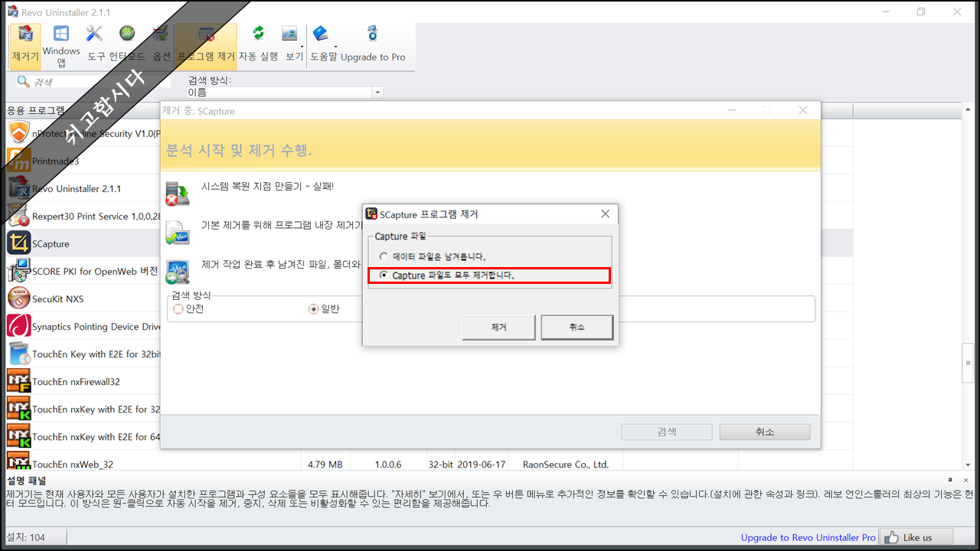Focus the 검색 search field
This screenshot has height=551, width=980.
(92, 82)
